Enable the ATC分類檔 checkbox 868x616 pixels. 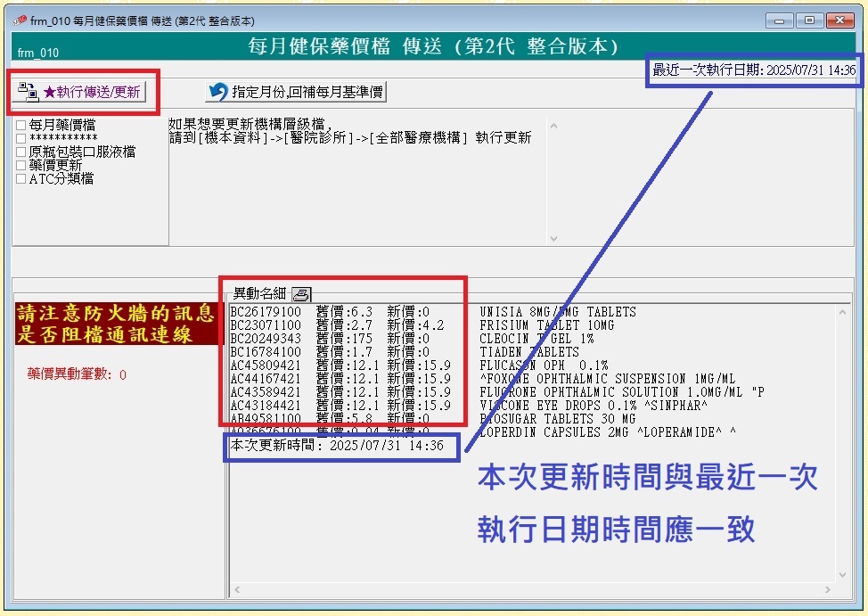21,178
